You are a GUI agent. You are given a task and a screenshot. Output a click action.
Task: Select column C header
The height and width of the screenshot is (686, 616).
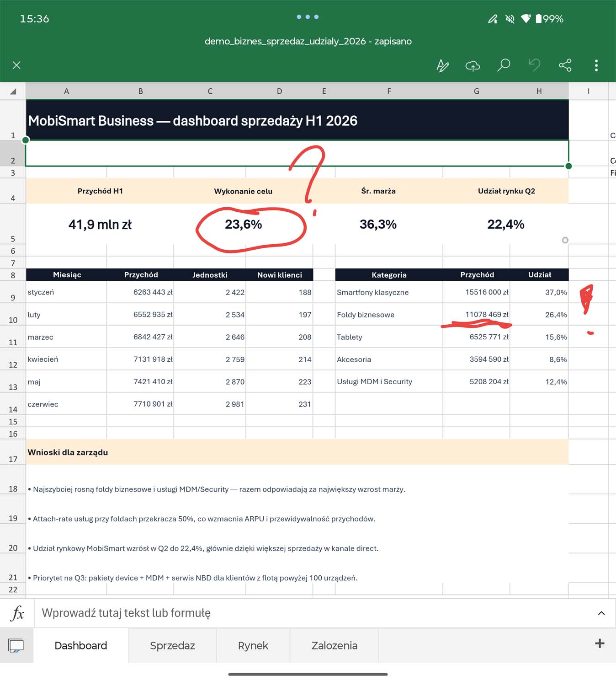coord(210,91)
